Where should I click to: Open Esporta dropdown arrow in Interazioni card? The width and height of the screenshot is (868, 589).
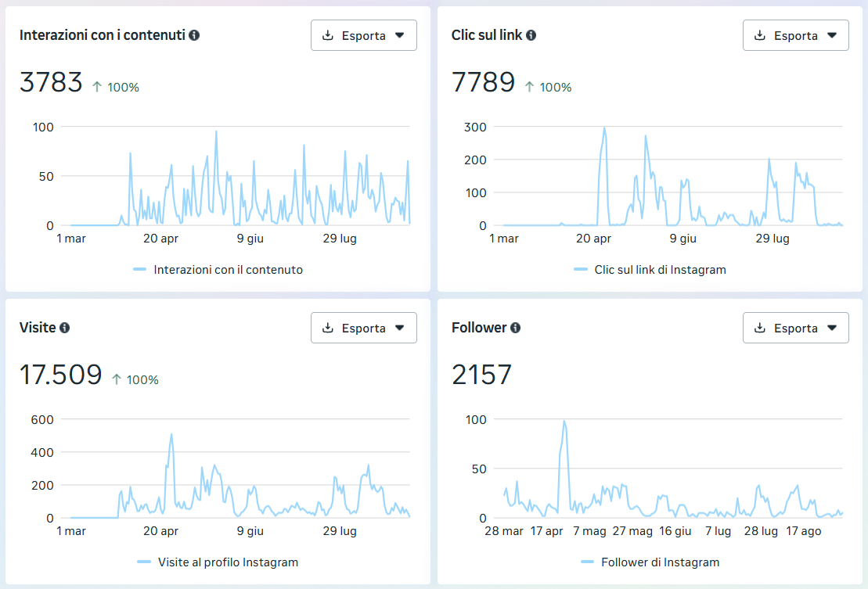point(400,35)
